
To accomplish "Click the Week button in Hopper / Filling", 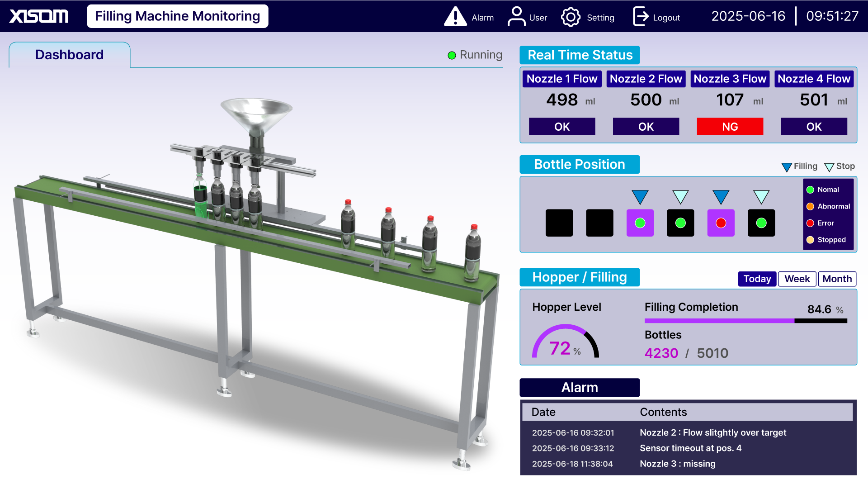I will point(797,279).
